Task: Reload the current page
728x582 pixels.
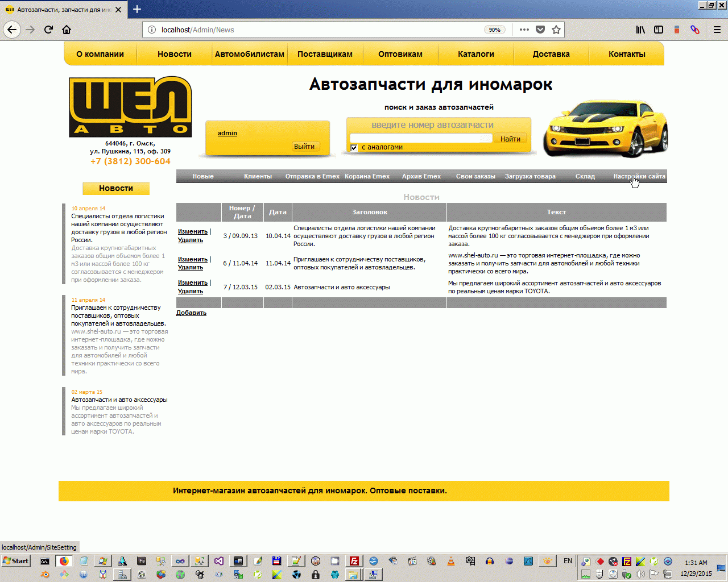Action: click(48, 30)
